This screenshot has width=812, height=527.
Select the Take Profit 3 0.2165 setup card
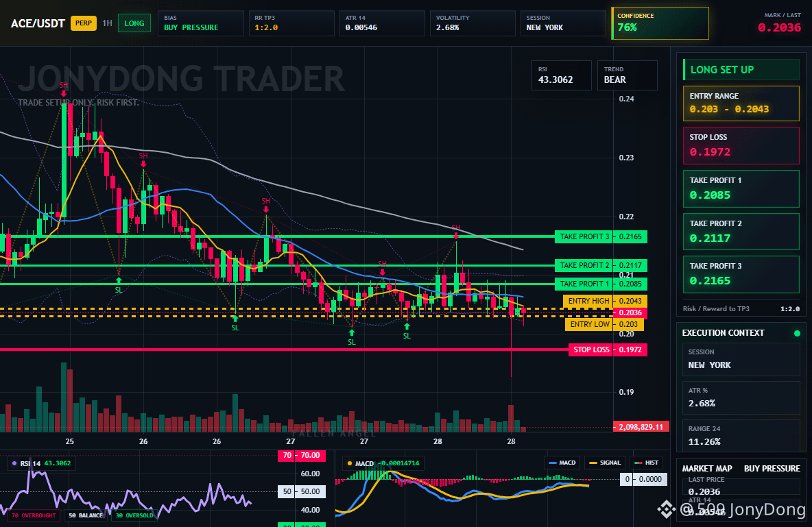pos(741,274)
